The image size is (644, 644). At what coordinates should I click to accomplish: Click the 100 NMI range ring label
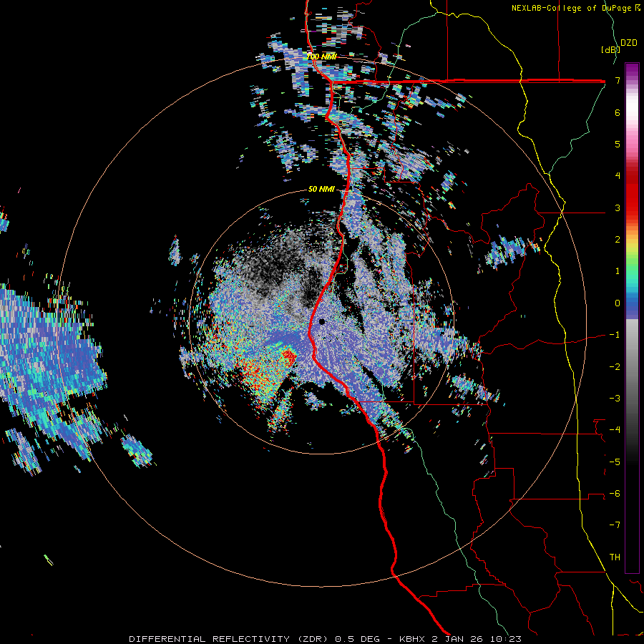[x=321, y=57]
